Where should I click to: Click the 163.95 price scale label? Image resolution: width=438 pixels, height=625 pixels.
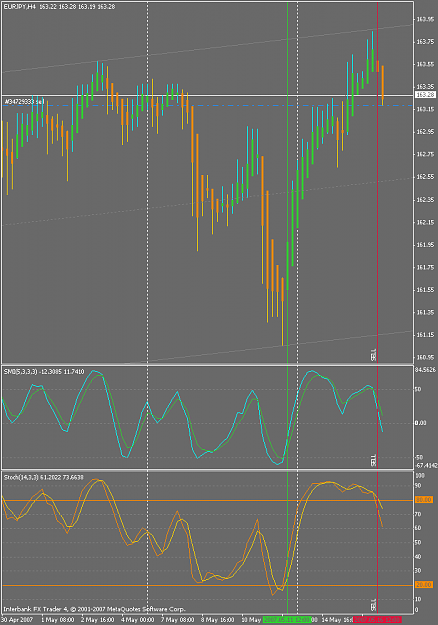(x=425, y=19)
